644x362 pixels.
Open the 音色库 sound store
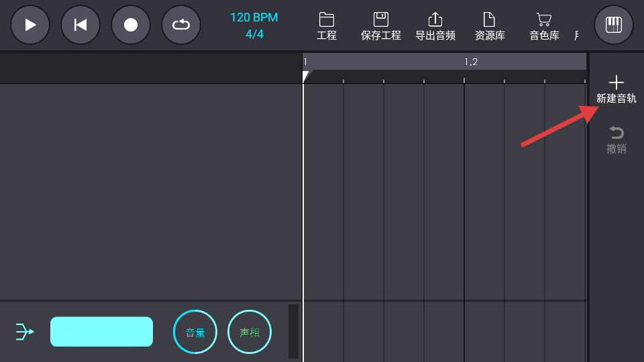(544, 27)
